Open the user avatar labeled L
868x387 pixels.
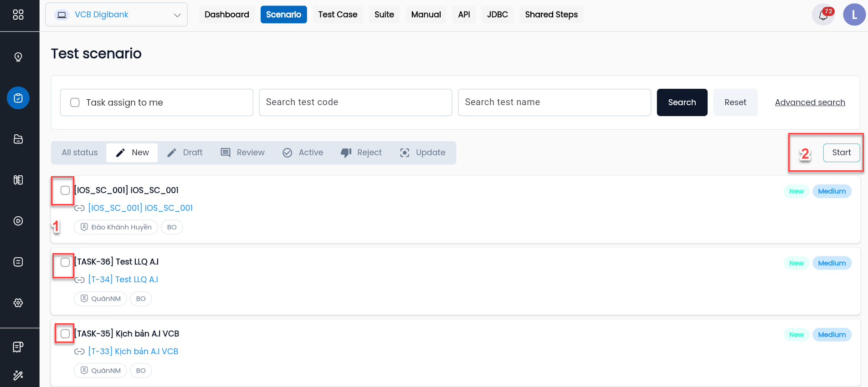click(854, 15)
